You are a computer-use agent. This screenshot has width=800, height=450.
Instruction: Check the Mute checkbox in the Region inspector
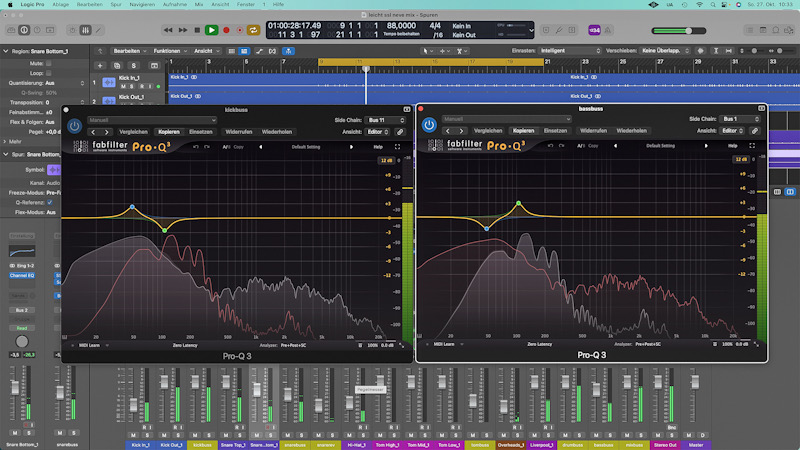(48, 63)
